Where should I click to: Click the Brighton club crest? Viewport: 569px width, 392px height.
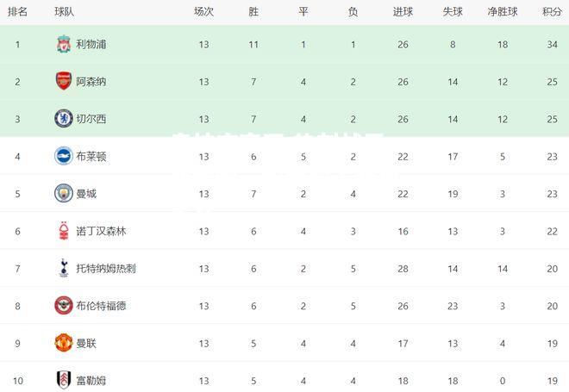[64, 156]
